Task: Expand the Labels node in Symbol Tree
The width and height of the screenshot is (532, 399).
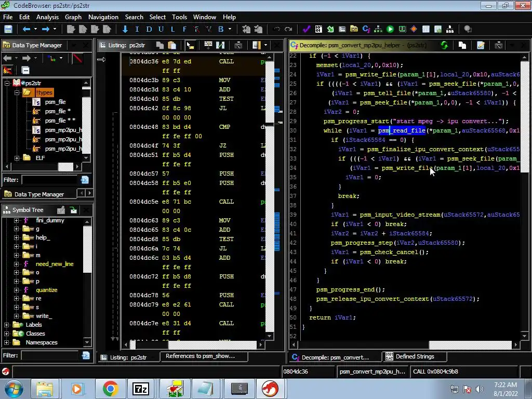Action: point(6,325)
